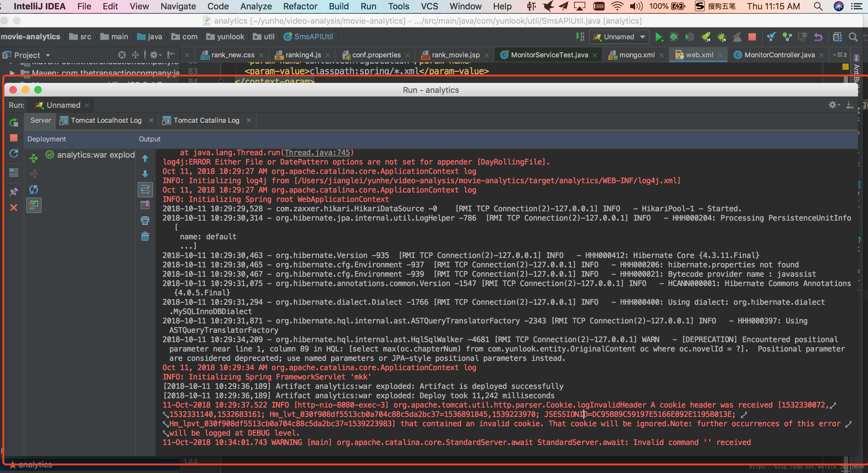
Task: Jump down the stack trace with blue arrow
Action: coord(145,174)
